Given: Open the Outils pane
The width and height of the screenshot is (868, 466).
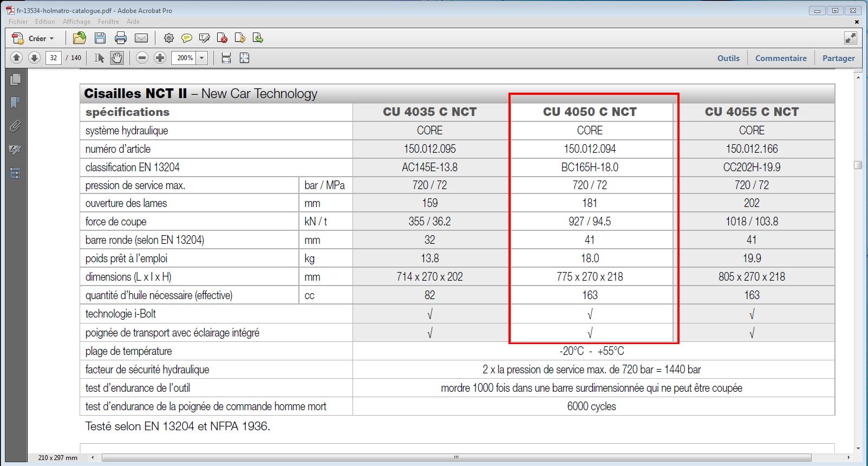Looking at the screenshot, I should pos(728,58).
